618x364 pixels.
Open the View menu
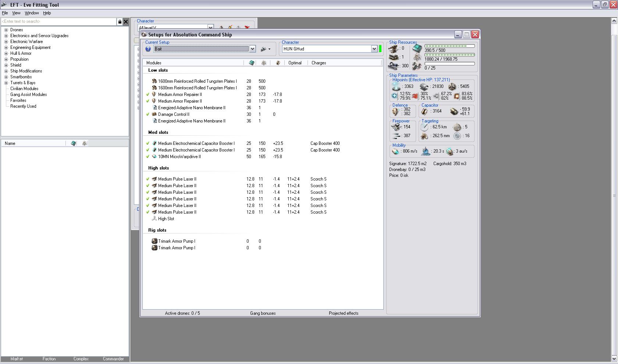pos(16,13)
